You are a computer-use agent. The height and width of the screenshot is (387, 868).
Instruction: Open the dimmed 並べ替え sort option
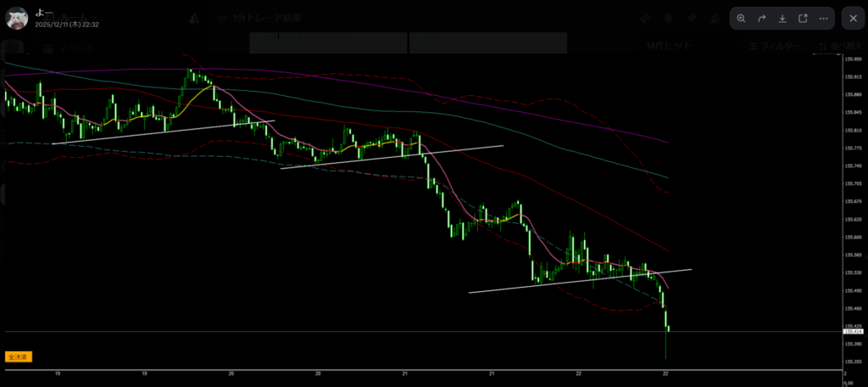[840, 46]
